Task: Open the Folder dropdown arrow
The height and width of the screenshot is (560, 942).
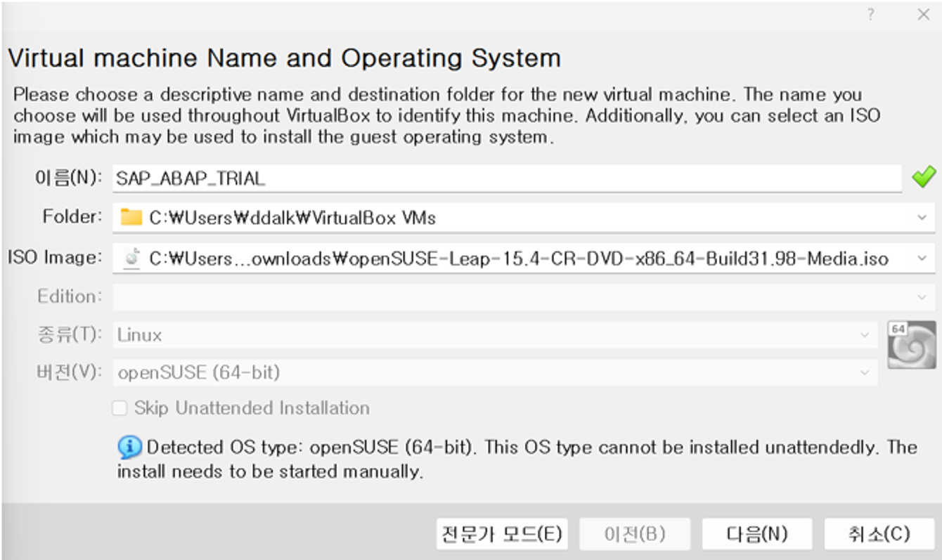Action: 922,218
